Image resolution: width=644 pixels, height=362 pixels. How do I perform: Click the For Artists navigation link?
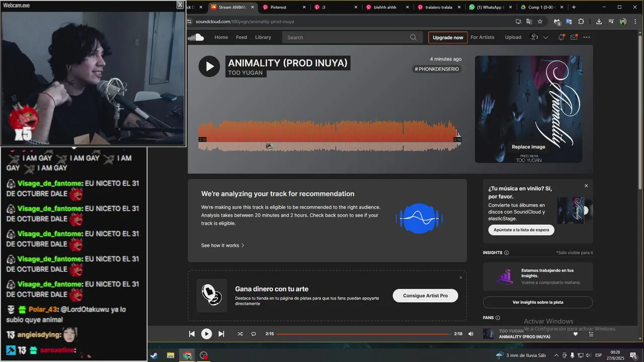(x=482, y=37)
